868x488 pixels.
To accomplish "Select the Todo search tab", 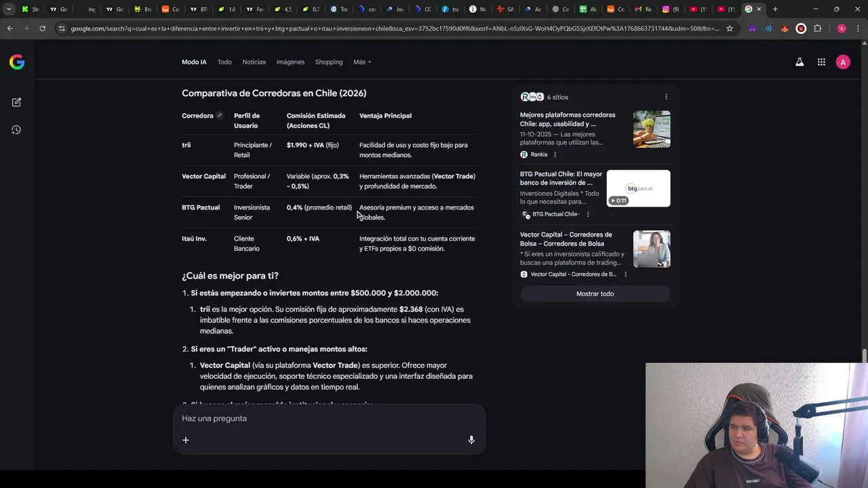I will click(x=224, y=62).
